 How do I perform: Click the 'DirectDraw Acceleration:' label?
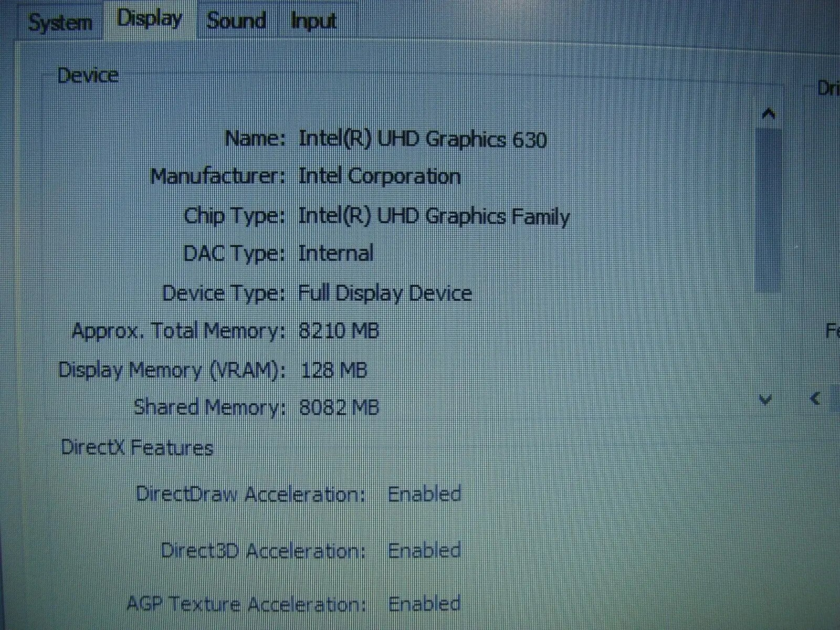(x=251, y=495)
